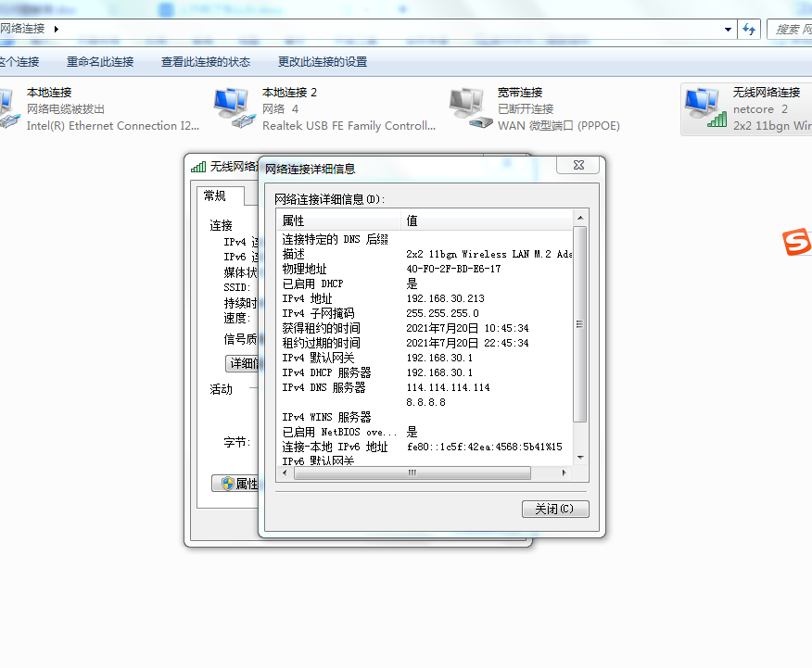Click the 详细信息 button in wireless status window
This screenshot has width=812, height=668.
(x=242, y=363)
